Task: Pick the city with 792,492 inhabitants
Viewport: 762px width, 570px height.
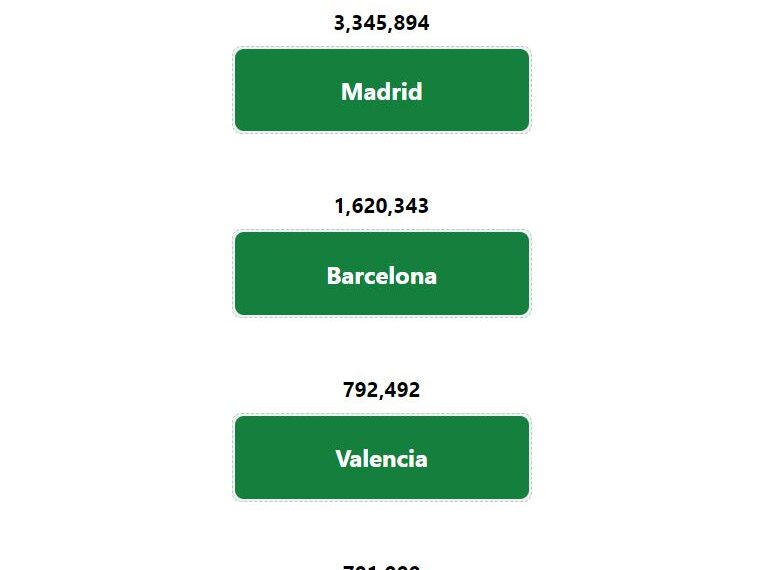Action: [x=381, y=457]
